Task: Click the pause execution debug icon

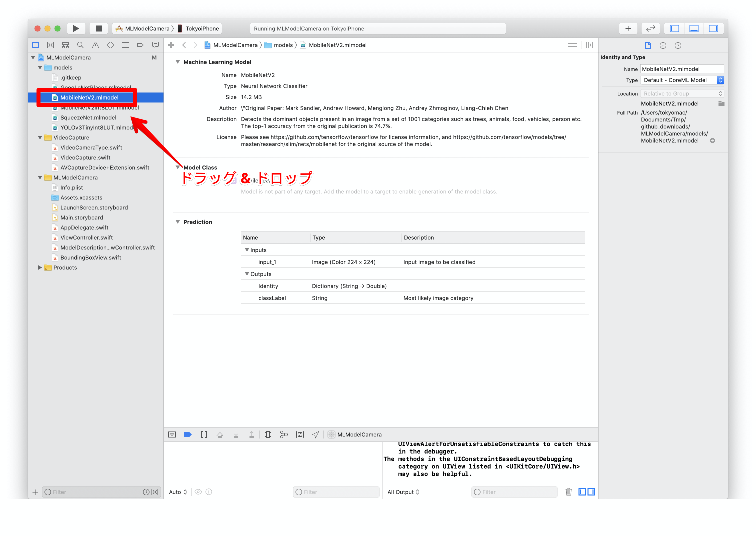Action: (x=204, y=434)
